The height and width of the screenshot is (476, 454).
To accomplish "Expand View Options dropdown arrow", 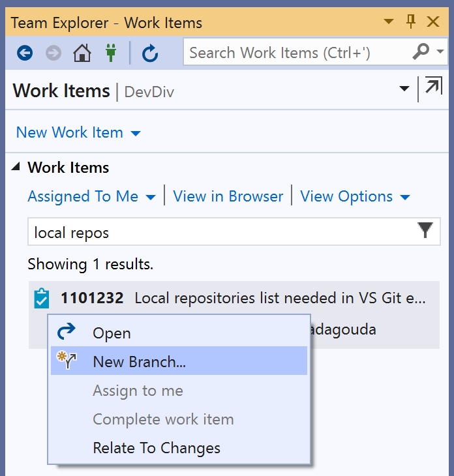I will coord(405,198).
